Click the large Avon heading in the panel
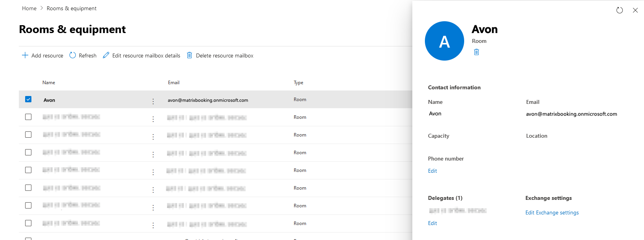Image resolution: width=644 pixels, height=240 pixels. [485, 30]
